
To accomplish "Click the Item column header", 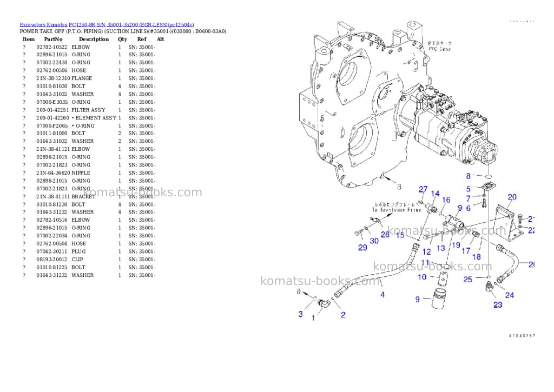I will pyautogui.click(x=29, y=39).
